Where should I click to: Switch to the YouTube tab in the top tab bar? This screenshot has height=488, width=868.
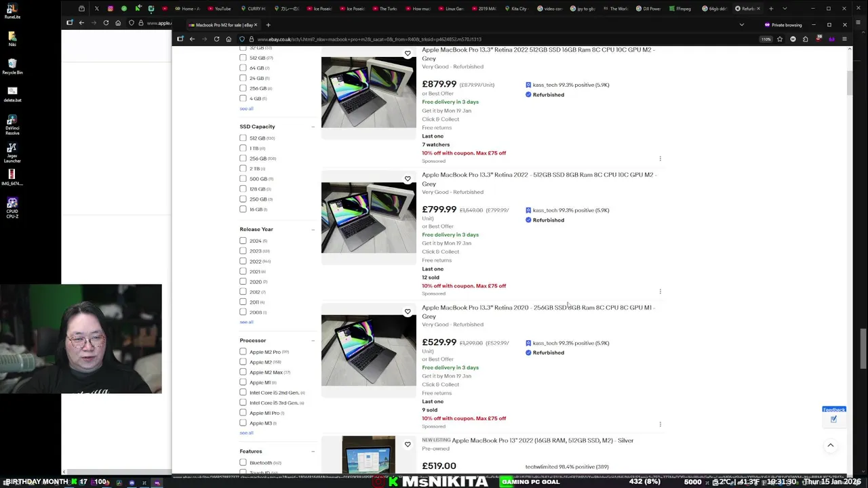[x=219, y=9]
